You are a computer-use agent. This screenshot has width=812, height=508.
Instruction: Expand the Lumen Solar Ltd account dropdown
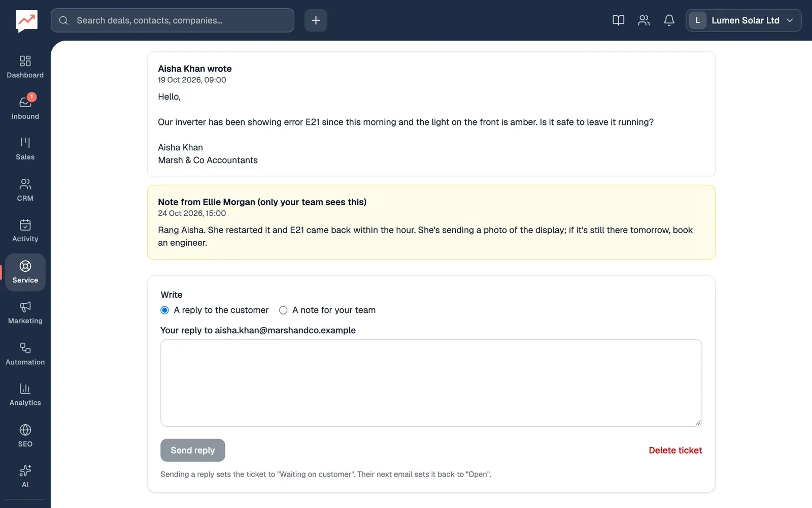tap(743, 20)
